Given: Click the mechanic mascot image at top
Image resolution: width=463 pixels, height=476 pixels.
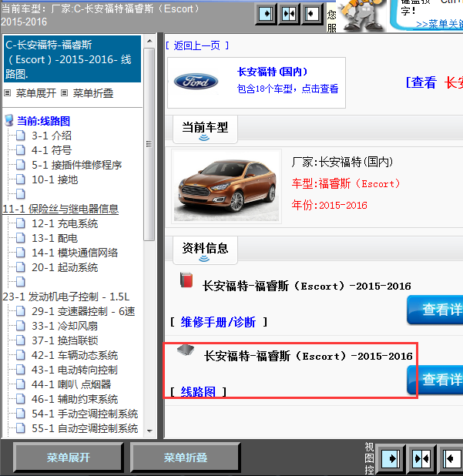Looking at the screenshot, I should click(362, 15).
